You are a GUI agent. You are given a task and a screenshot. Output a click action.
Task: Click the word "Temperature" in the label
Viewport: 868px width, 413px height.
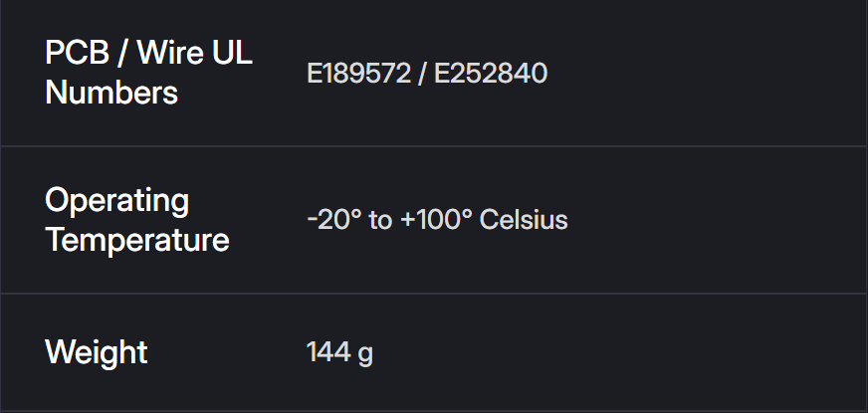(x=136, y=240)
